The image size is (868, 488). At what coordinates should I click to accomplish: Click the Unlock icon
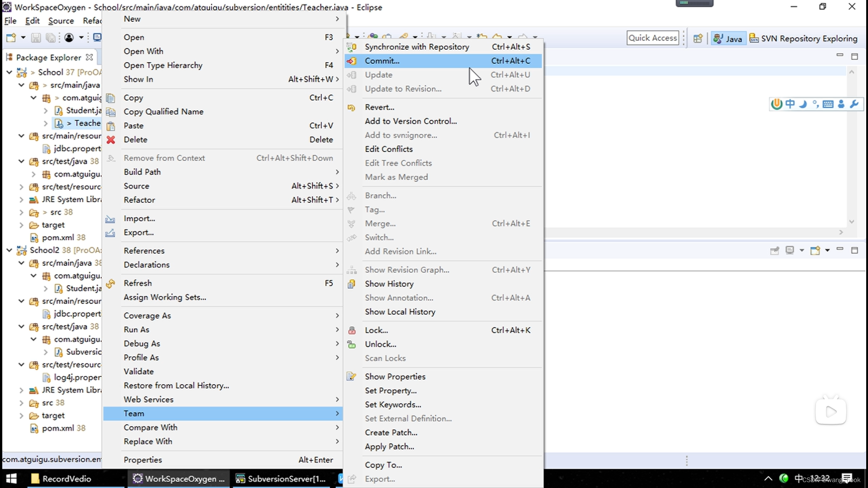[x=351, y=344]
